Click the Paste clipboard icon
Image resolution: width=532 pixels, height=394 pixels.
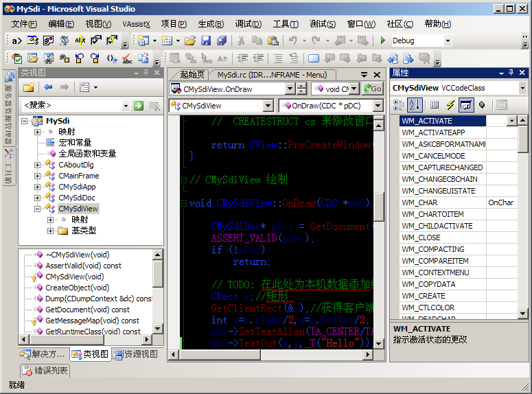(x=273, y=40)
